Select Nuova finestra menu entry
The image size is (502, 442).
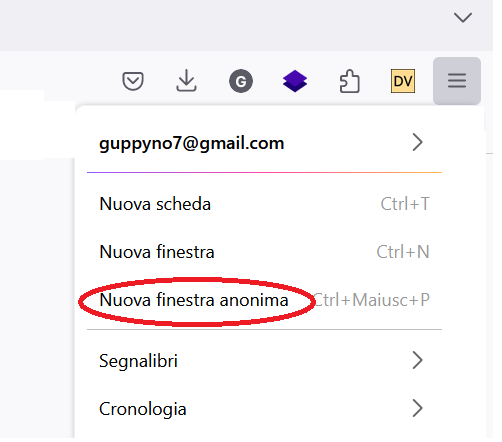264,252
